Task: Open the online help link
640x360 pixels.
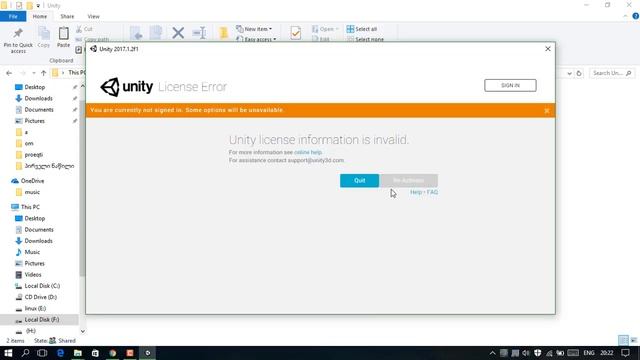Action: click(x=308, y=152)
